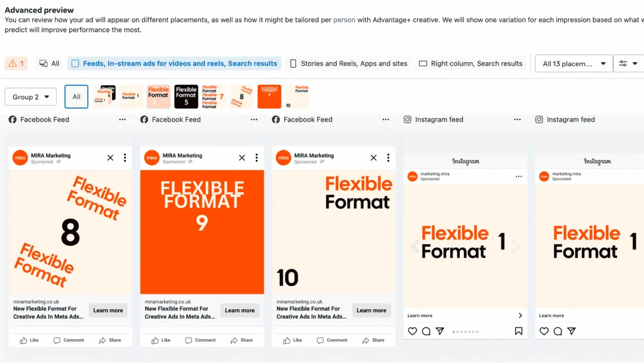Screen dimensions: 644x363
Task: Switch to Right column, Search results tab
Action: pyautogui.click(x=470, y=63)
